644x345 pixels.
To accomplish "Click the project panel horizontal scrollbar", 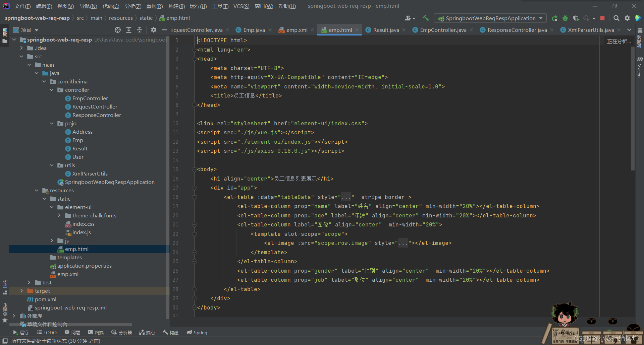I will pos(70,325).
